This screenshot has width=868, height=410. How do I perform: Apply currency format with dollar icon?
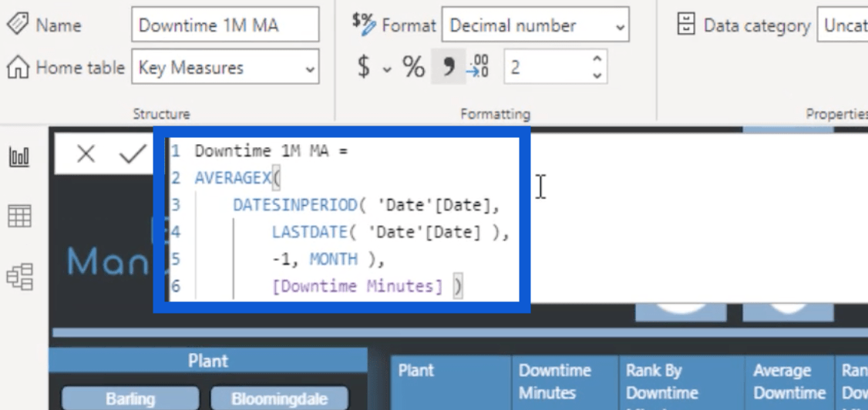(364, 67)
